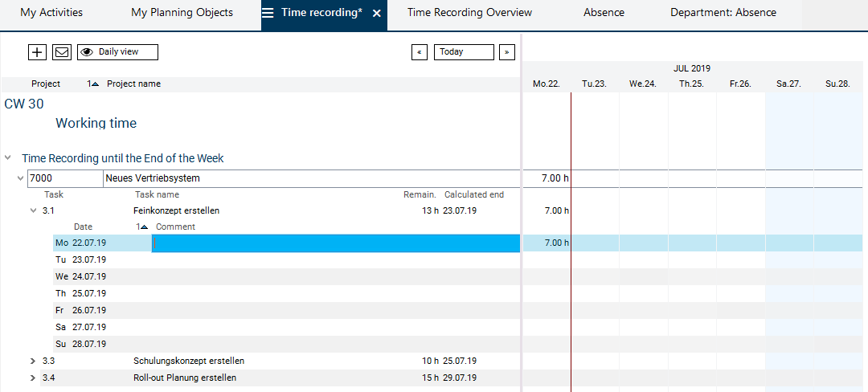Switch to My Activities tab

(x=51, y=13)
